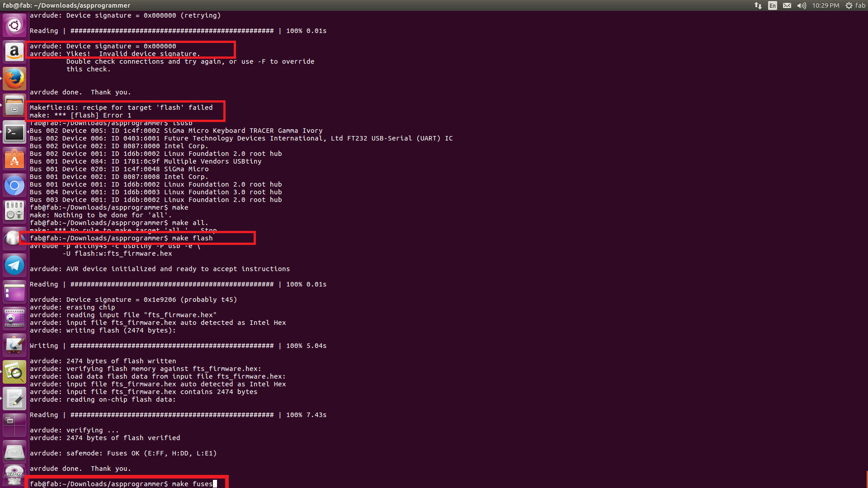The image size is (868, 488).
Task: Expand the En keyboard layout menu
Action: (x=773, y=5)
